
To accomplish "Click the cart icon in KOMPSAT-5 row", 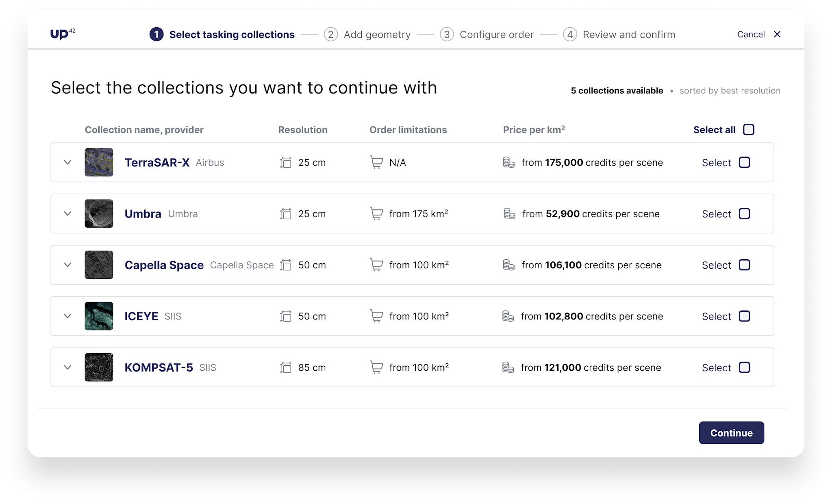I will [376, 367].
